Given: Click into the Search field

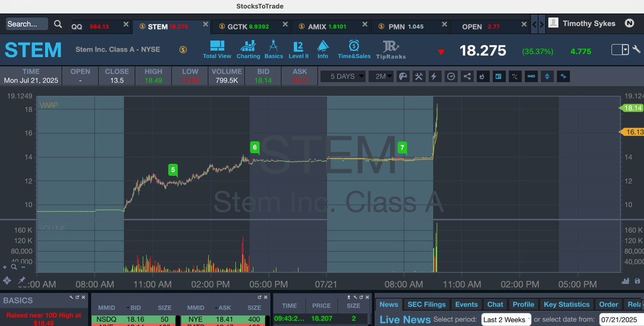Looking at the screenshot, I should (27, 24).
